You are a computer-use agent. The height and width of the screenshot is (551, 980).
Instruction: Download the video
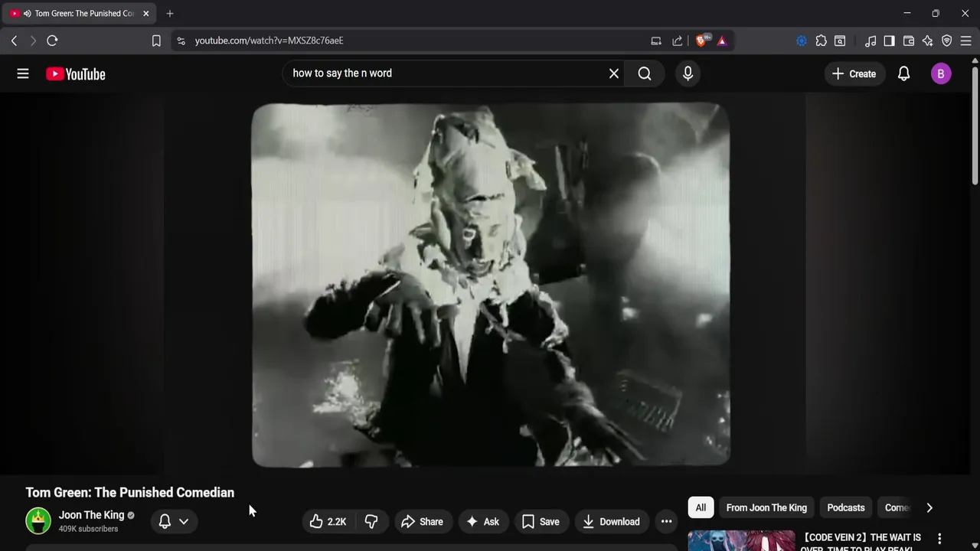pyautogui.click(x=611, y=521)
